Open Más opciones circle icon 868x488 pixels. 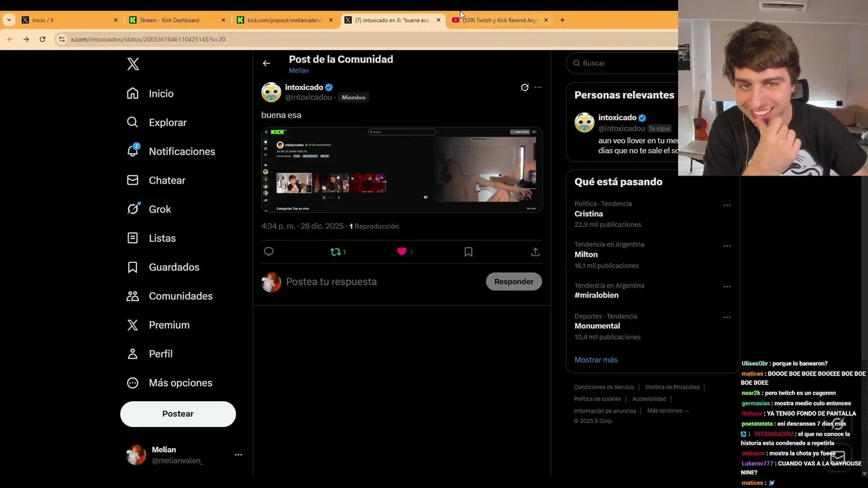point(133,383)
